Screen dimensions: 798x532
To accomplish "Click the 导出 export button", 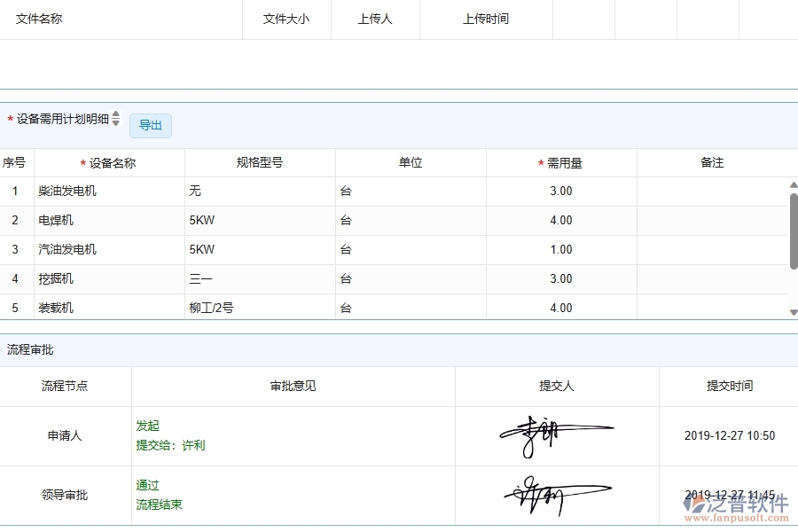I will point(150,125).
